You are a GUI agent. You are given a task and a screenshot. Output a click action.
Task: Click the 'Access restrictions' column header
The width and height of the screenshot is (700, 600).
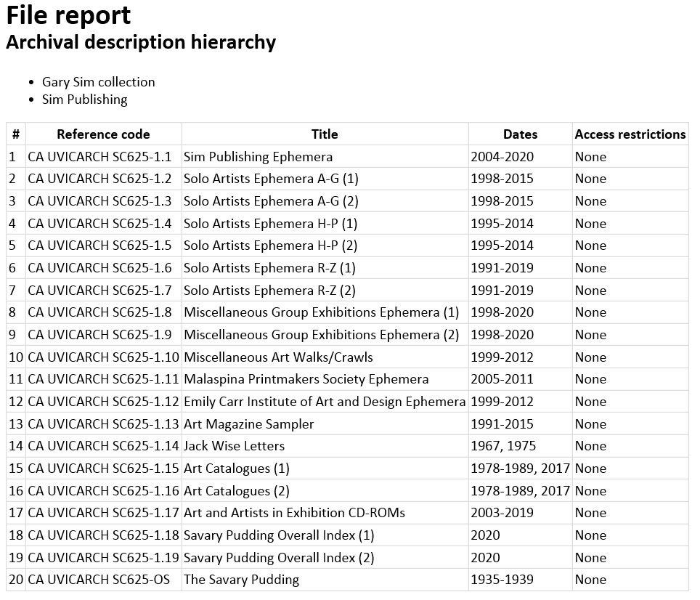630,134
